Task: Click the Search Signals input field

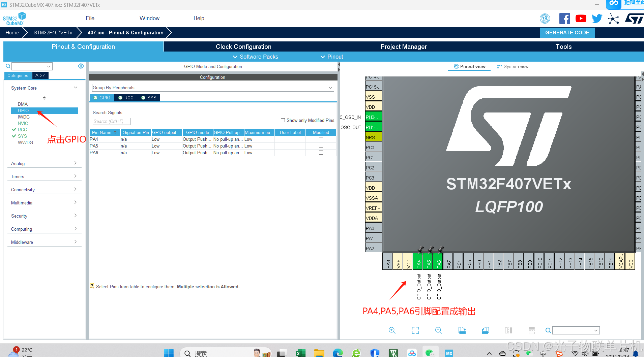Action: click(x=111, y=121)
